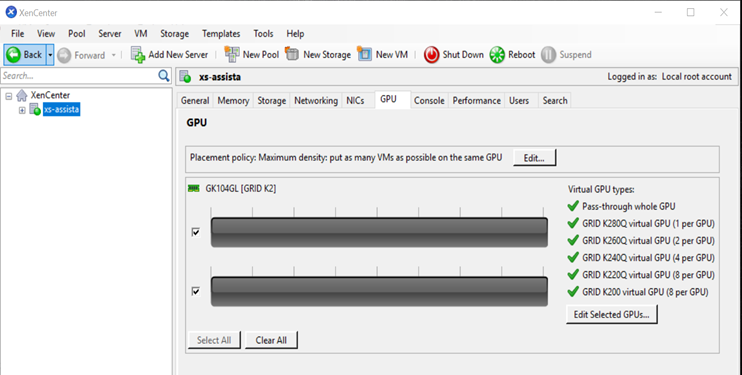Open the VM menu

[x=141, y=34]
